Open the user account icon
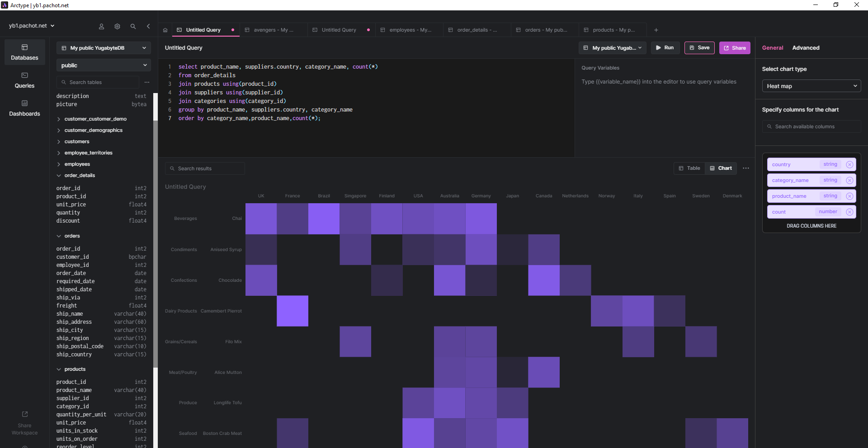 101,26
